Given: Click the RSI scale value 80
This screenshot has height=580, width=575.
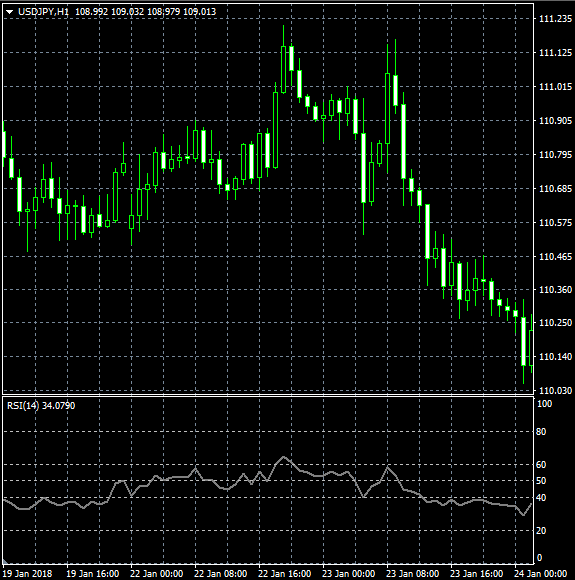Looking at the screenshot, I should pos(541,432).
